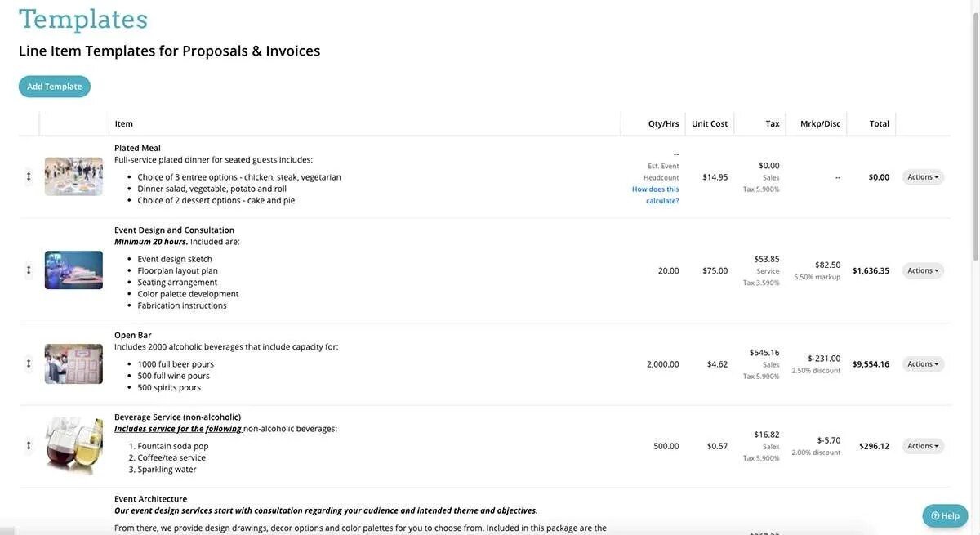
Task: Click the $-5.70 discount amount
Action: point(829,440)
